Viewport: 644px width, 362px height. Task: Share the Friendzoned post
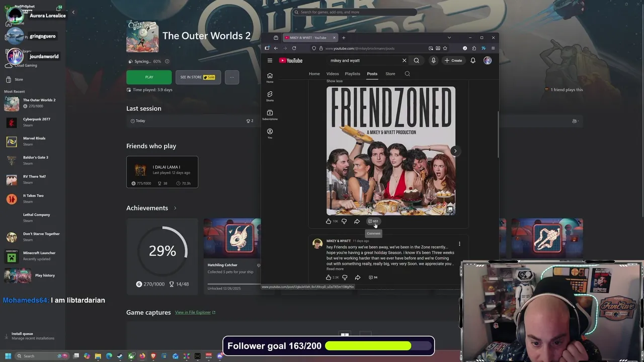tap(357, 221)
